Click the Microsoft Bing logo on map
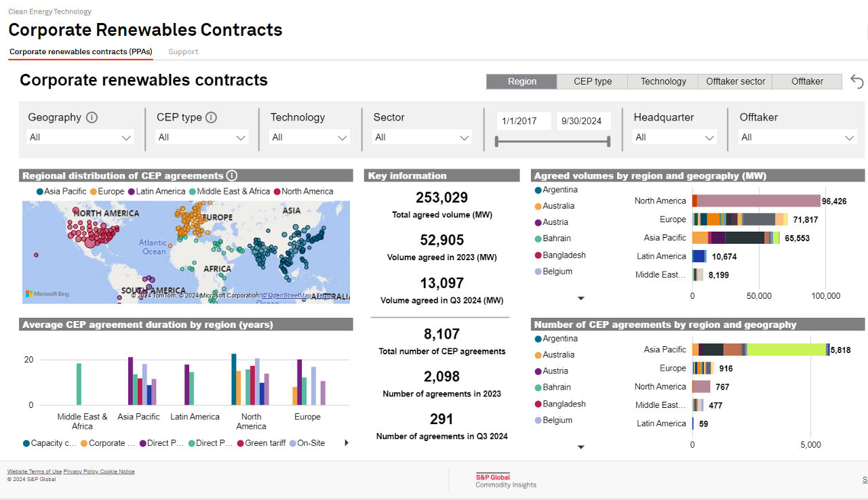 click(x=47, y=294)
